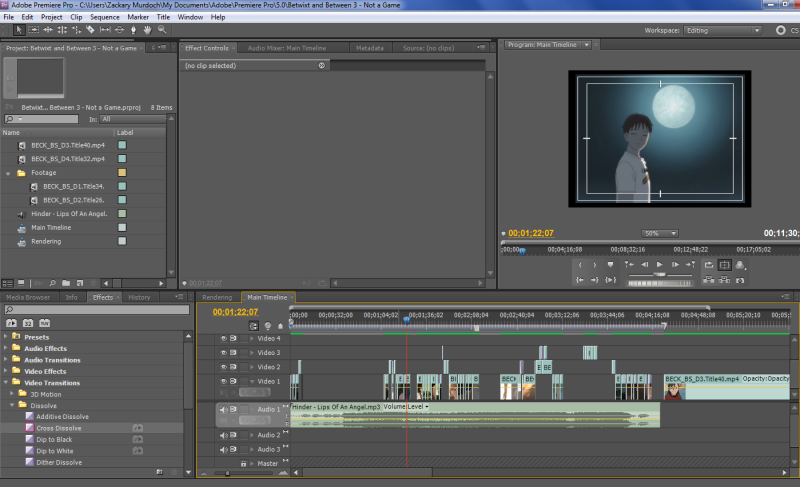Viewport: 800px width, 487px height.
Task: Click the Loop button in Program monitor
Action: point(709,265)
